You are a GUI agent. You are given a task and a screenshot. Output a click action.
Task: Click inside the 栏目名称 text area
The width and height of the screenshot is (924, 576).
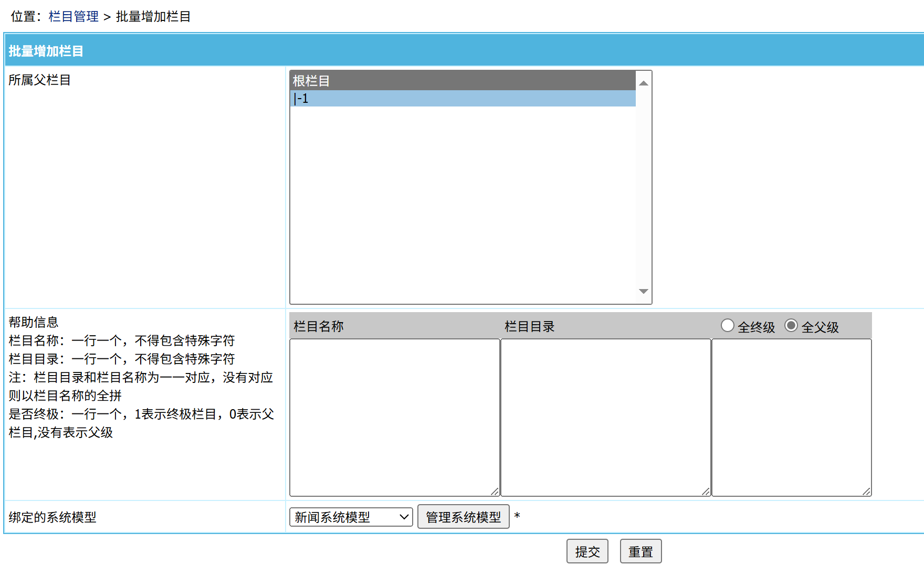[394, 417]
